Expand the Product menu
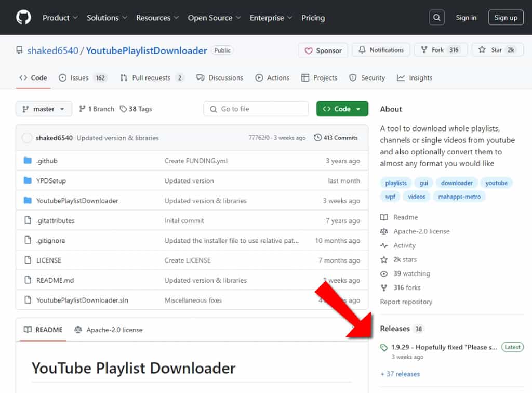 point(60,18)
